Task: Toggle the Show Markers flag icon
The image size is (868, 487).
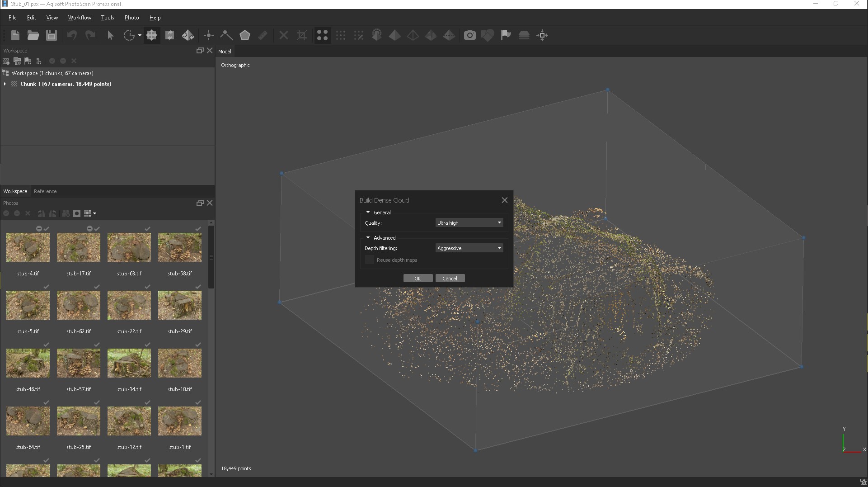Action: (x=506, y=35)
